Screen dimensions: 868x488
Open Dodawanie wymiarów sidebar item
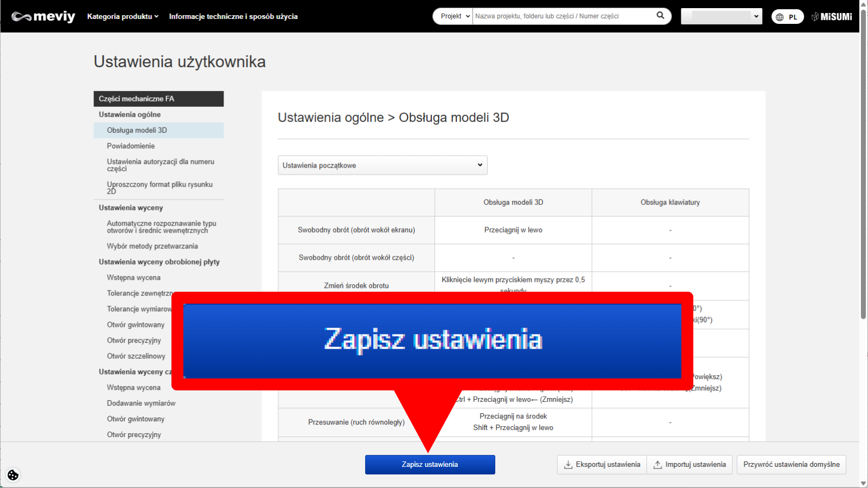point(141,403)
